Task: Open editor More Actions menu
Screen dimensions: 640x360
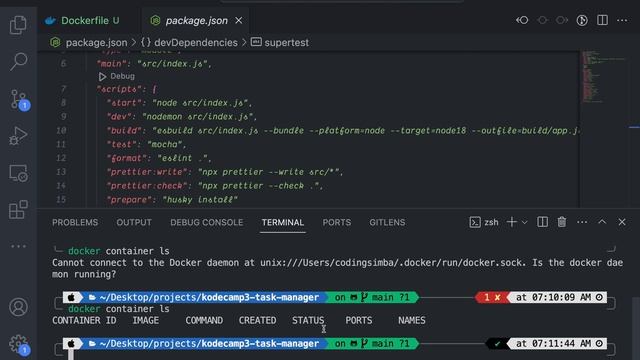Action: pos(622,20)
